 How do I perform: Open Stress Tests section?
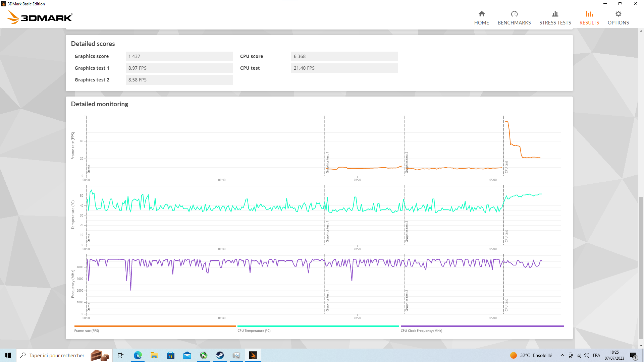(x=555, y=18)
